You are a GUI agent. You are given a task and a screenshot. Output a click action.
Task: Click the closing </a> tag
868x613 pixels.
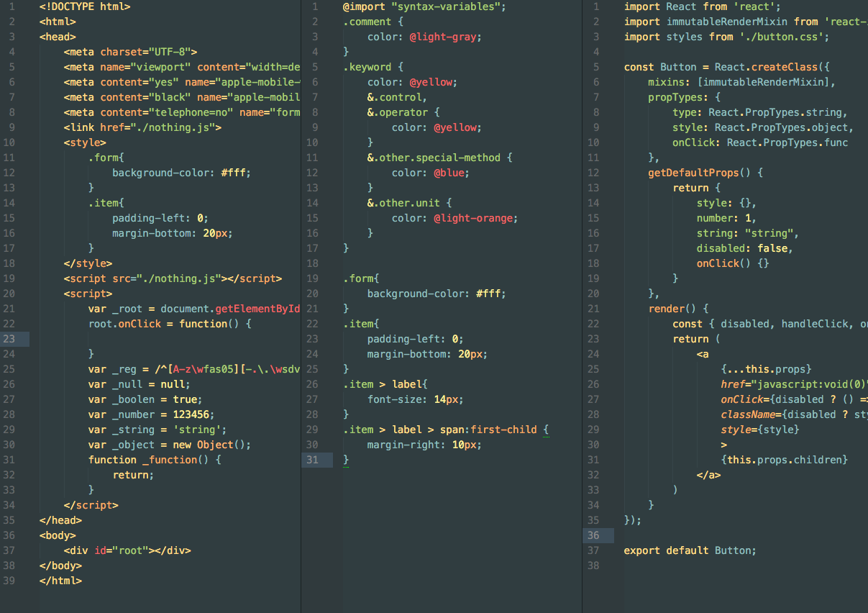(709, 475)
